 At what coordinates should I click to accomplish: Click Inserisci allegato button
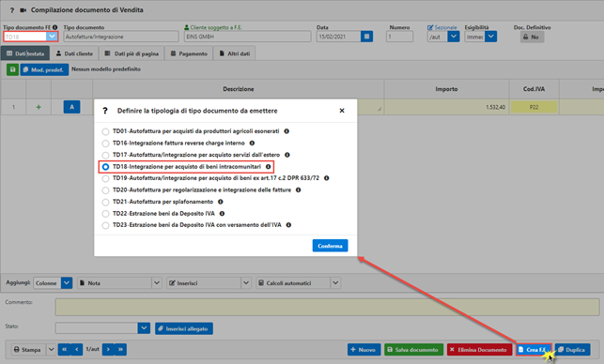[184, 328]
